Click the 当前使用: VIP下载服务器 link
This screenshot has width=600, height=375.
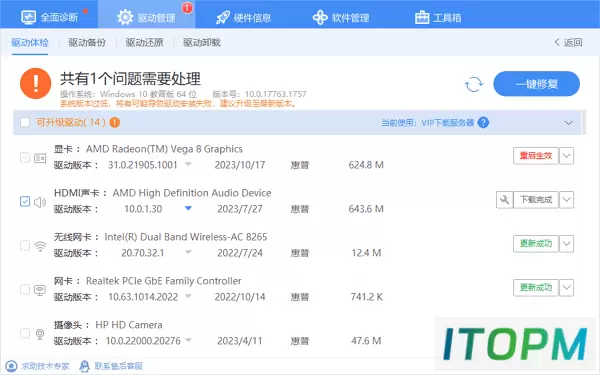point(427,123)
